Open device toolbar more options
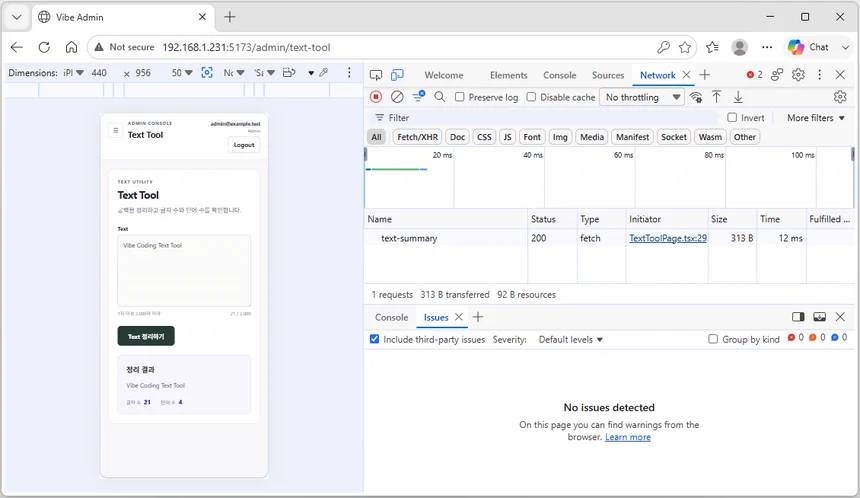This screenshot has width=860, height=498. [x=349, y=72]
